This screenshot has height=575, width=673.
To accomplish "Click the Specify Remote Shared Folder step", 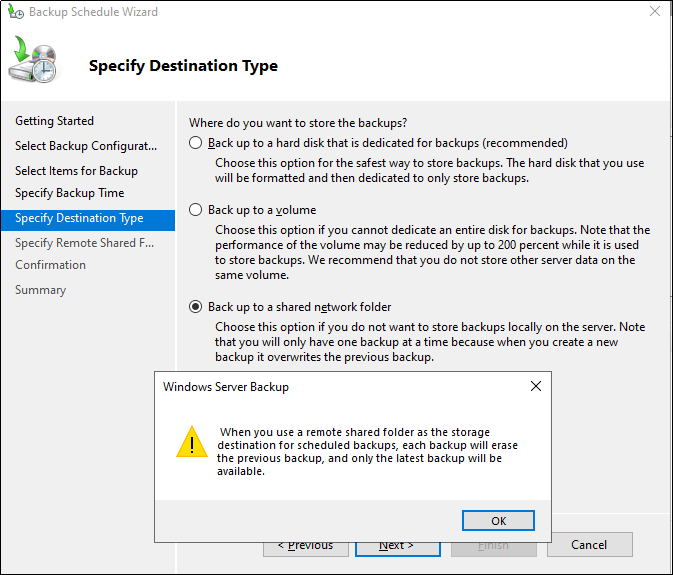I will click(84, 243).
